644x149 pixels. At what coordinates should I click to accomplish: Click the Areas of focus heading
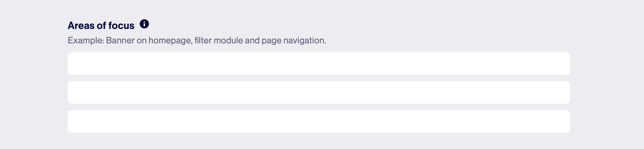point(101,25)
